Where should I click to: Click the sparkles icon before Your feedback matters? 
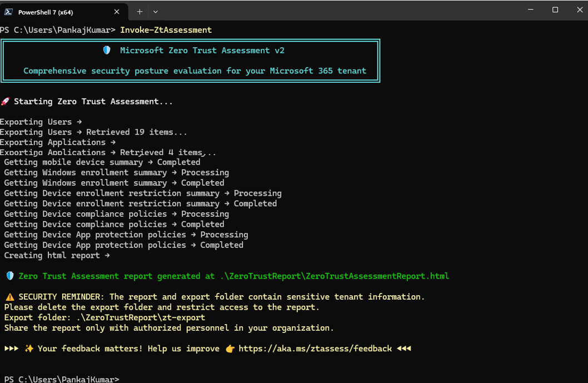[29, 349]
